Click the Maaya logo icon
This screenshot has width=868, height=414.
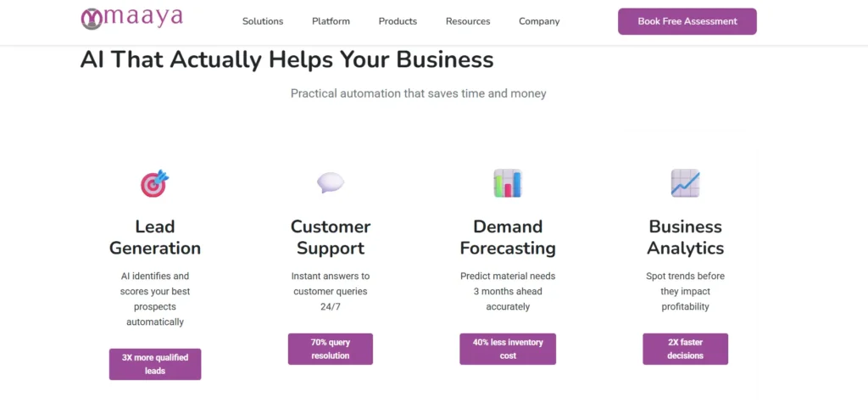tap(92, 19)
